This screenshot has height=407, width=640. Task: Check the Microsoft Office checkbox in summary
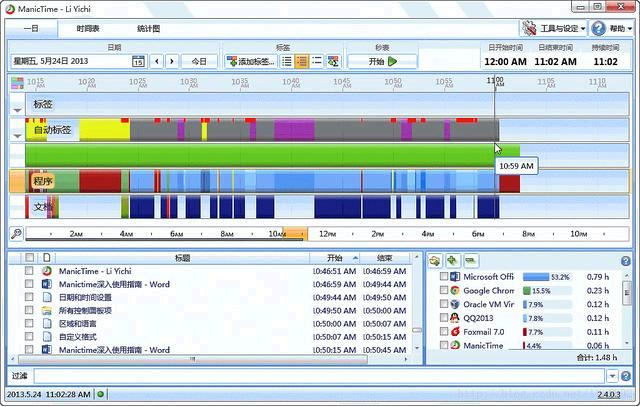pyautogui.click(x=444, y=277)
